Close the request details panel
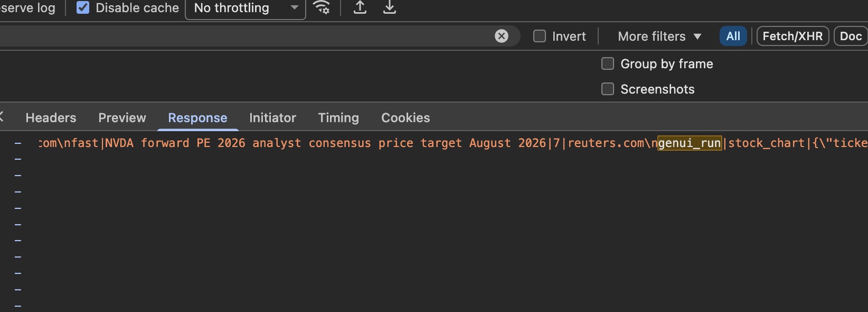 pos(1,117)
